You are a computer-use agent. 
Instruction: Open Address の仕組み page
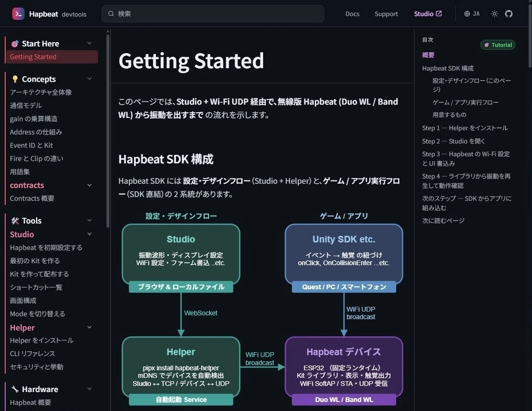coord(36,132)
